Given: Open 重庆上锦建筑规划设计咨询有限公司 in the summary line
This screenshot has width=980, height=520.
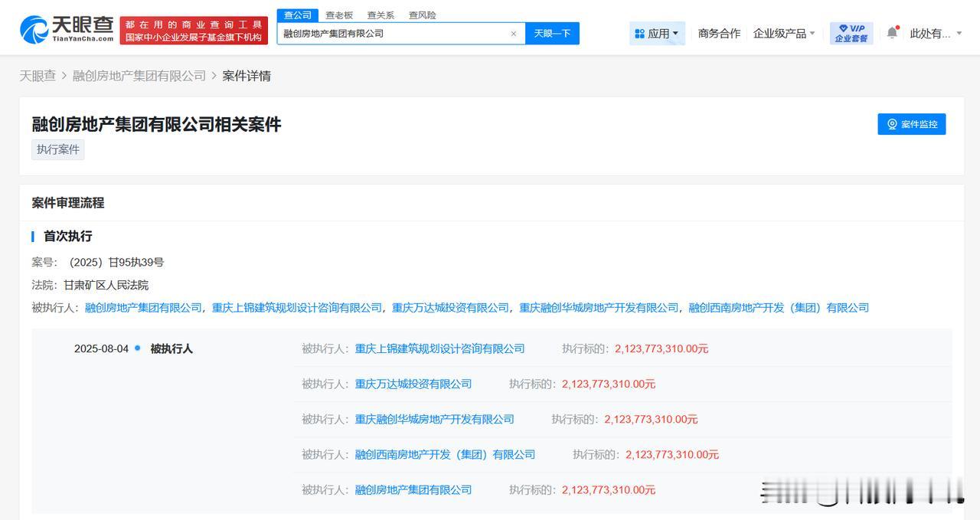Looking at the screenshot, I should coord(297,308).
